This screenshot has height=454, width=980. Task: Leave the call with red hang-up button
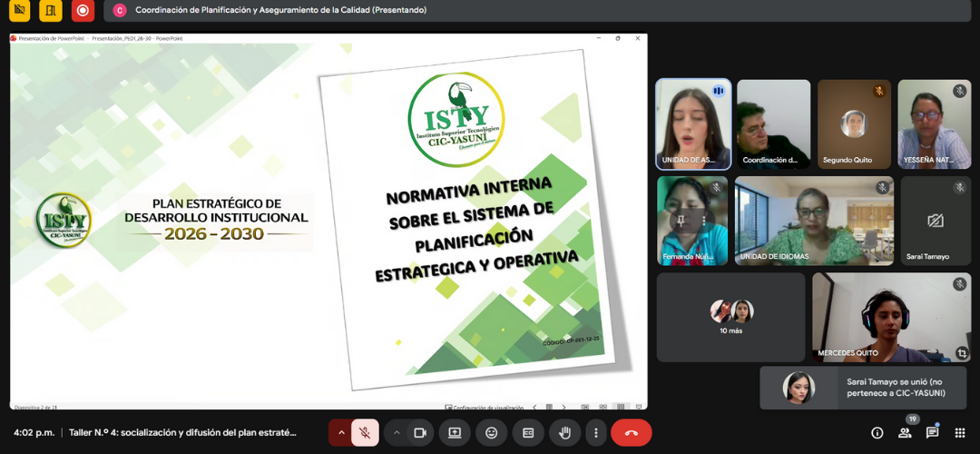[x=632, y=433]
